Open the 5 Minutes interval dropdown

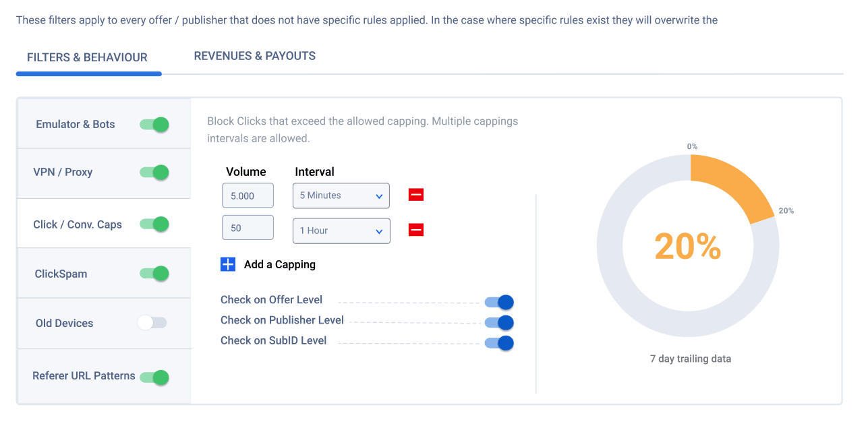pyautogui.click(x=341, y=195)
